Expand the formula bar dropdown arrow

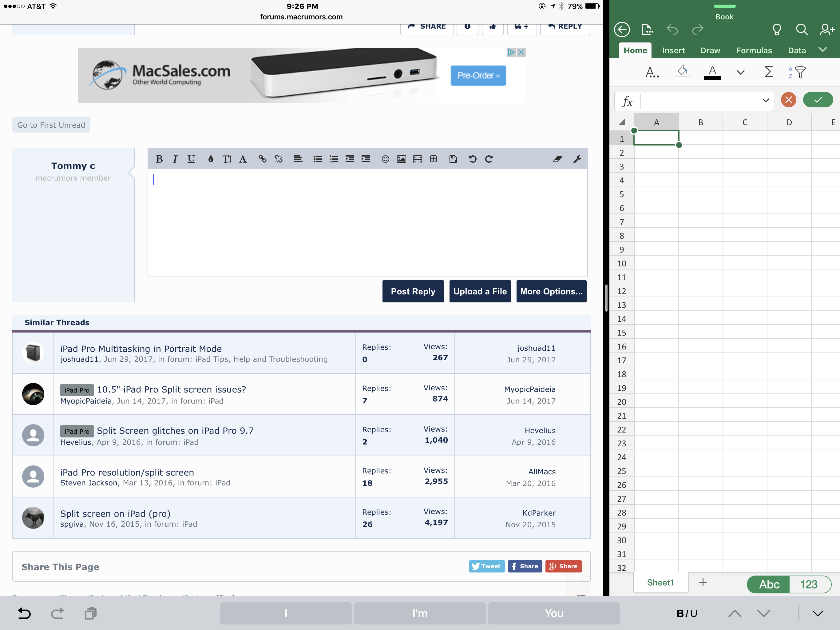765,100
